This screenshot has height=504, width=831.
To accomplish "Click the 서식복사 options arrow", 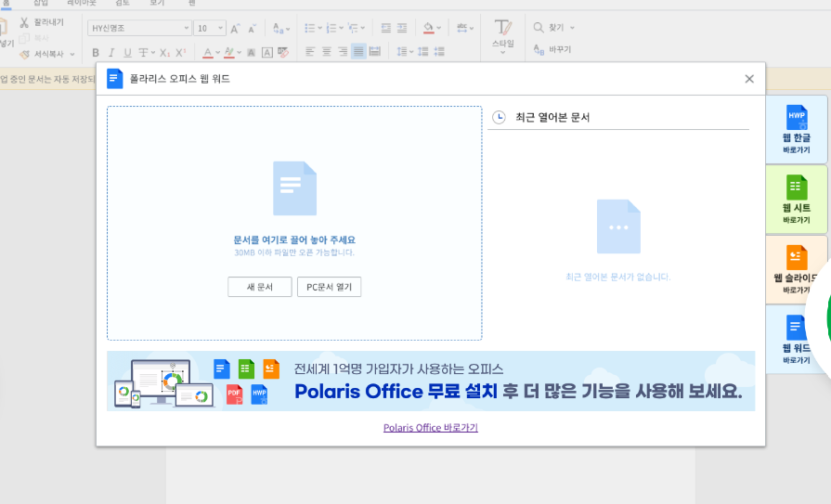I will click(72, 54).
